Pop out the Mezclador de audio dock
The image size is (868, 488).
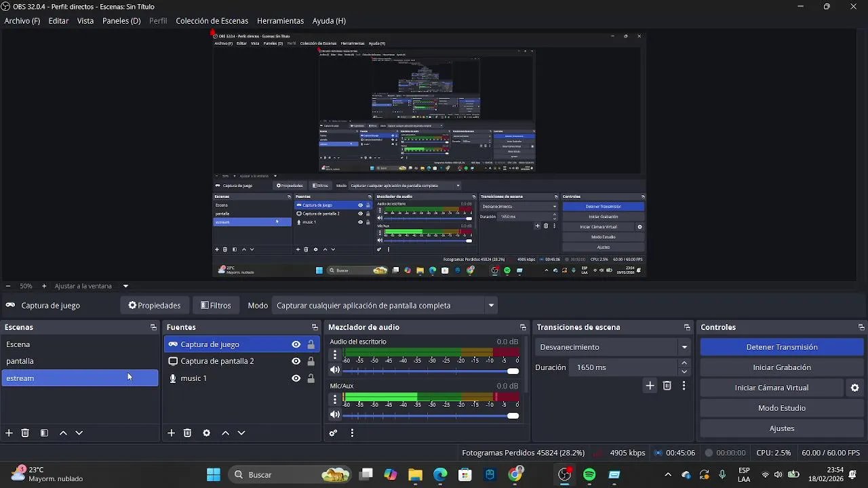[x=523, y=327]
